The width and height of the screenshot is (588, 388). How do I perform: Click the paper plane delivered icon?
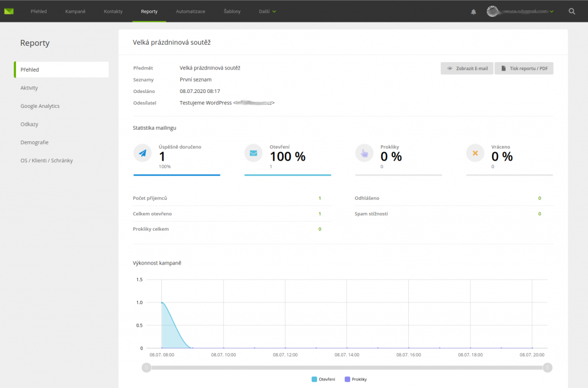pos(142,153)
